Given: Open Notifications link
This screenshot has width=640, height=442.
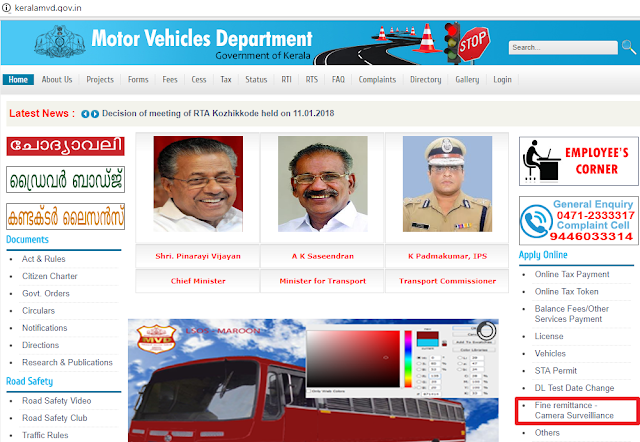Looking at the screenshot, I should click(44, 328).
